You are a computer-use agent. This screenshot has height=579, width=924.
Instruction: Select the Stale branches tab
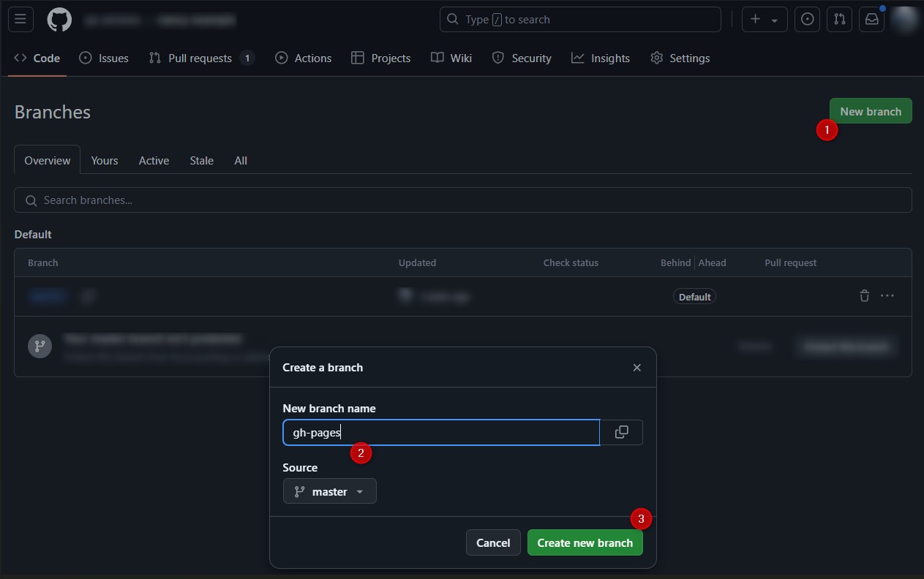pos(201,161)
